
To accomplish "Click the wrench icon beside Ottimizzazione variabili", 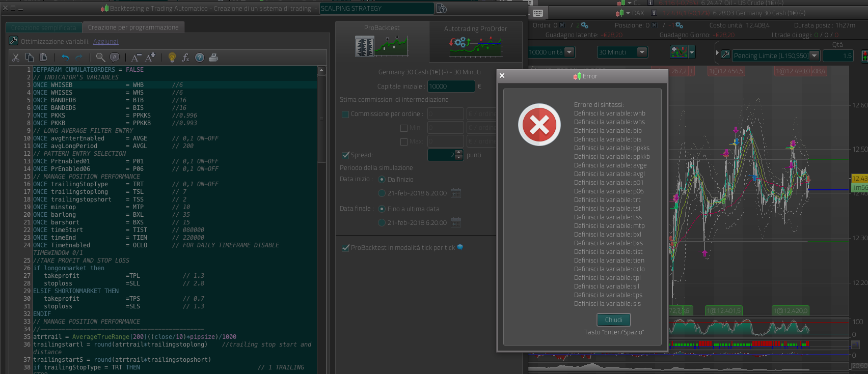I will (x=13, y=41).
